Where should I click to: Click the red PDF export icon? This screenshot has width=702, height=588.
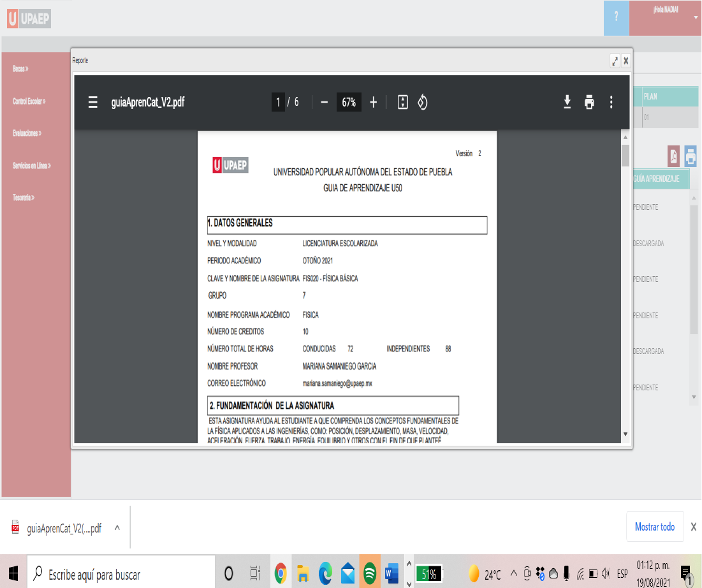click(x=673, y=155)
